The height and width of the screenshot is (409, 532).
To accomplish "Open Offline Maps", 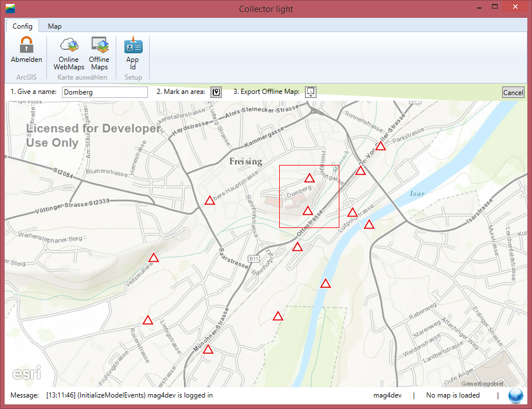I will point(99,54).
